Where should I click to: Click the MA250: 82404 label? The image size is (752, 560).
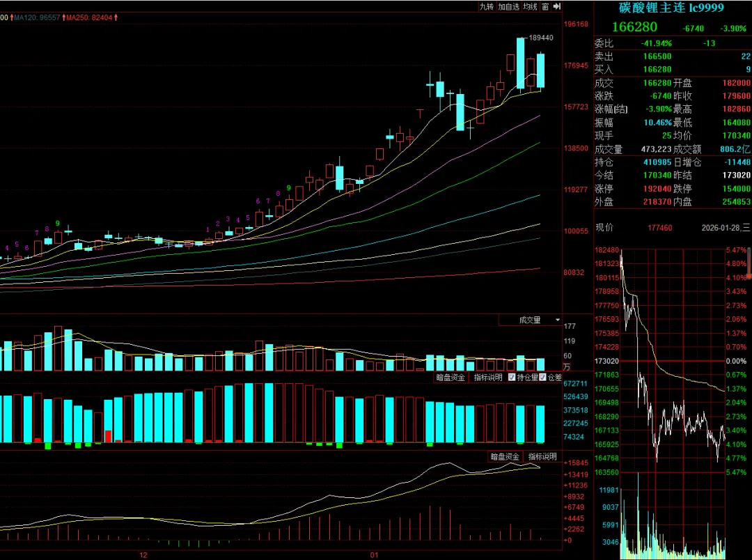(x=89, y=17)
